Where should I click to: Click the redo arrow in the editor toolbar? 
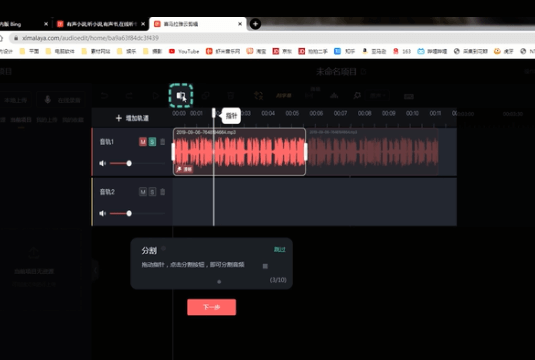click(x=129, y=96)
